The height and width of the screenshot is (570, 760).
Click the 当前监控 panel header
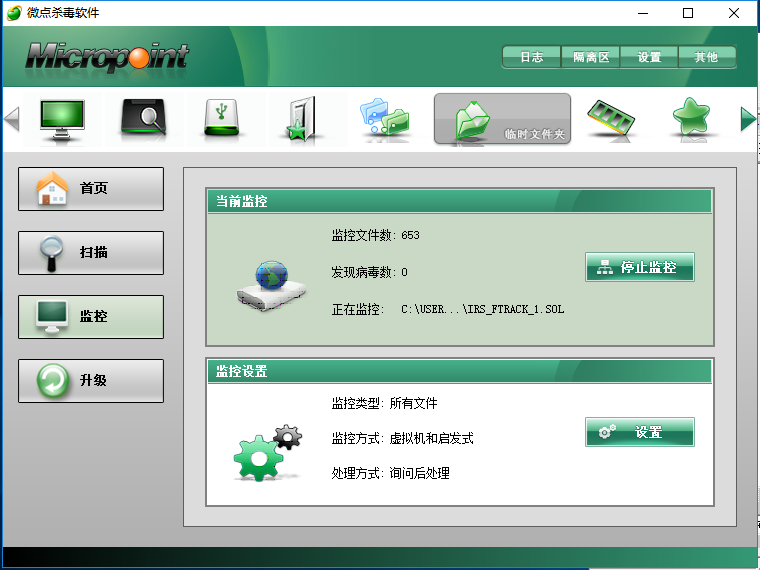point(459,201)
